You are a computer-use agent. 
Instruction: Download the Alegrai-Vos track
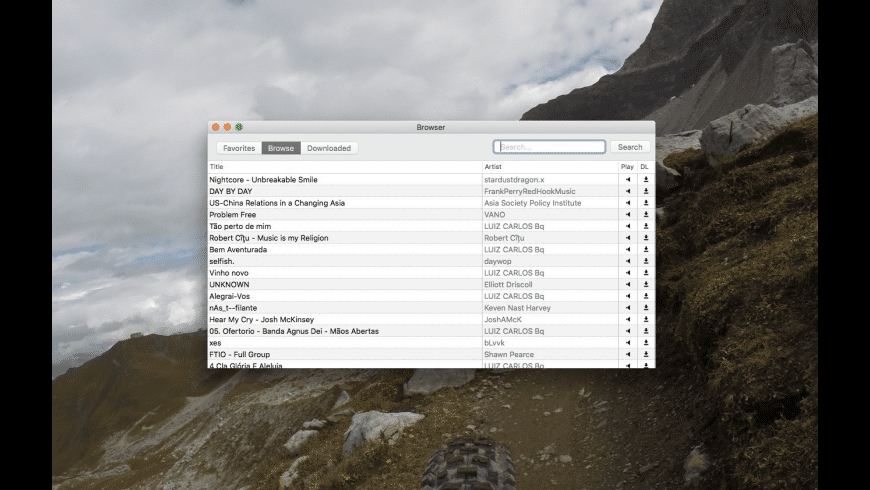pyautogui.click(x=646, y=296)
